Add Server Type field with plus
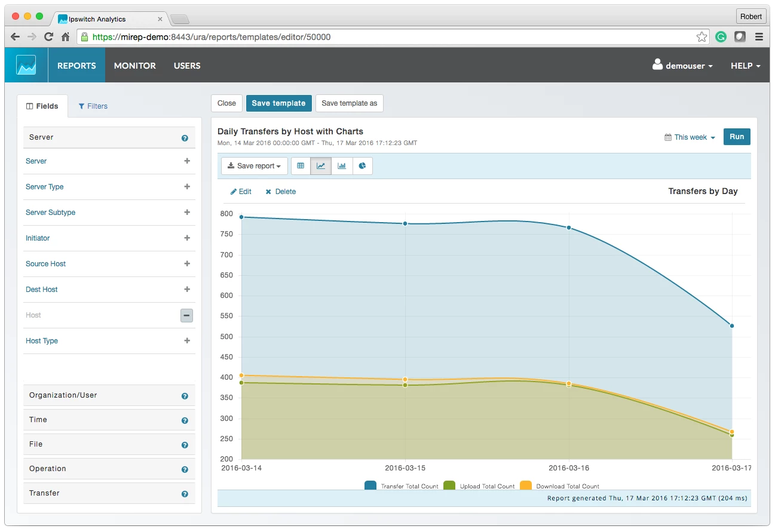Image resolution: width=775 pixels, height=532 pixels. (x=187, y=187)
